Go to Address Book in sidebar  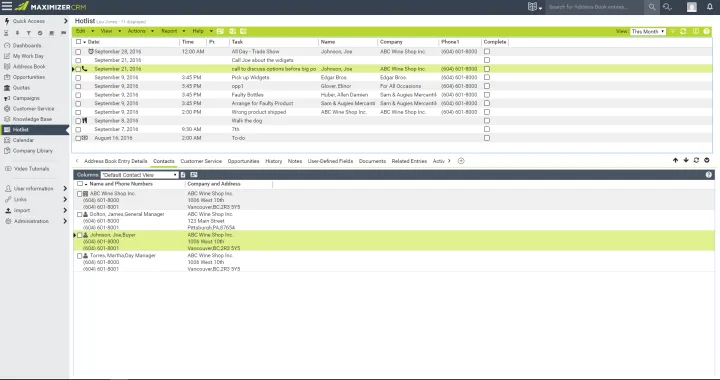pyautogui.click(x=29, y=67)
